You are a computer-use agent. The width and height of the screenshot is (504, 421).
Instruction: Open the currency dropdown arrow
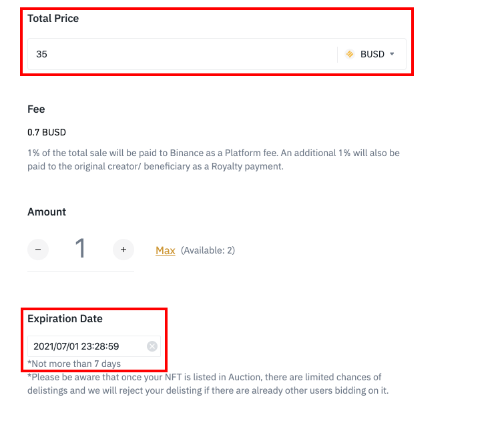tap(393, 54)
